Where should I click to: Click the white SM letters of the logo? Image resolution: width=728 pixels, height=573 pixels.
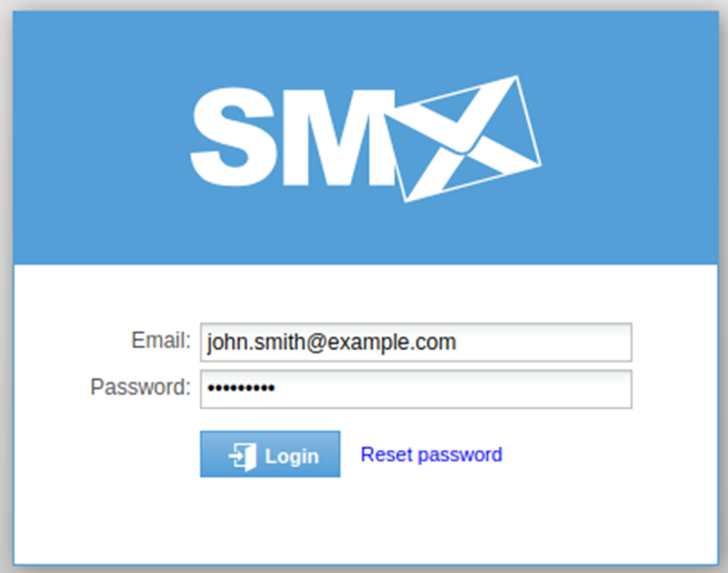tap(293, 137)
